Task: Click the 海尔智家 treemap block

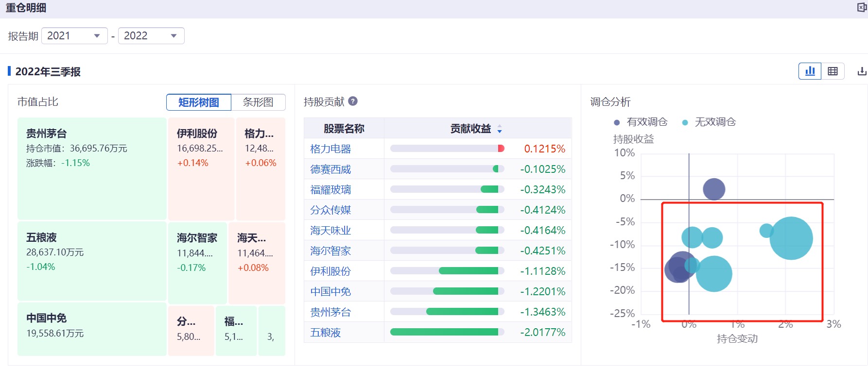Action: [x=197, y=263]
